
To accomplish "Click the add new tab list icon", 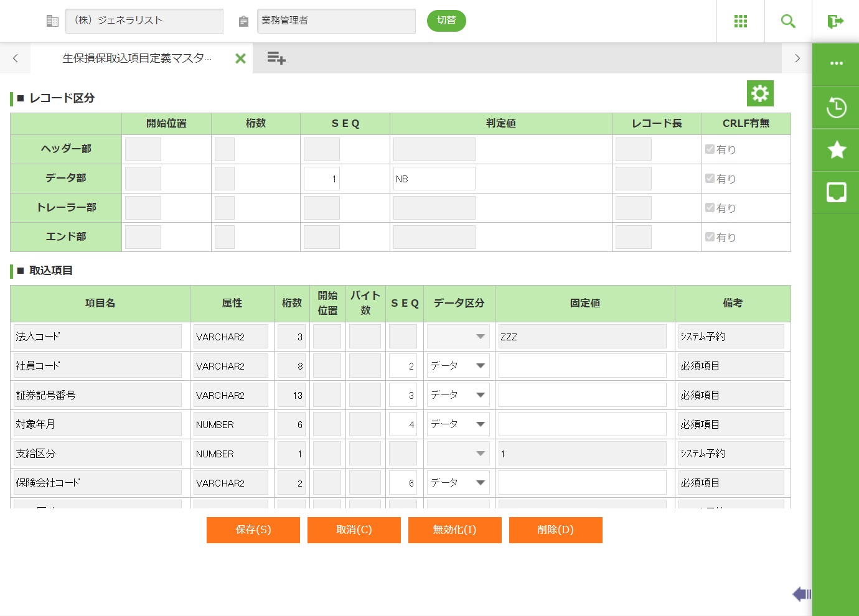I will (x=276, y=58).
